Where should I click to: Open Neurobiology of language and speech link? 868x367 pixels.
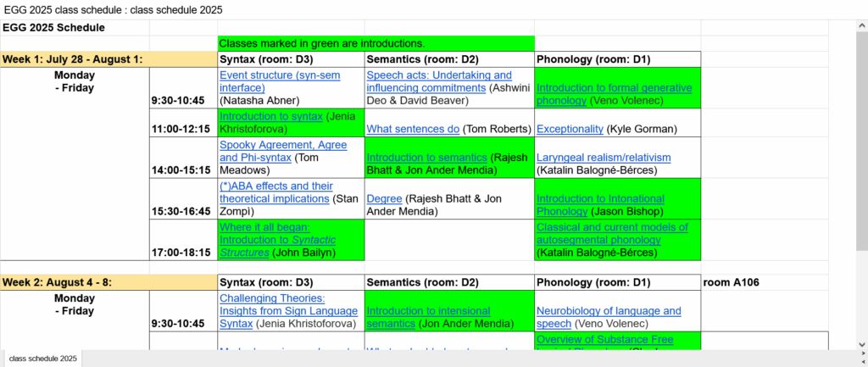609,311
